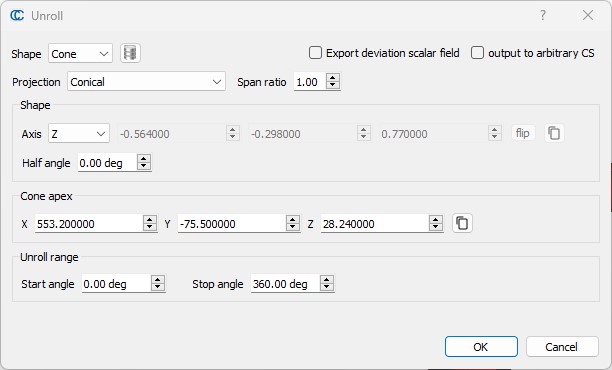
Task: Increase Span ratio with the up arrow
Action: (333, 78)
